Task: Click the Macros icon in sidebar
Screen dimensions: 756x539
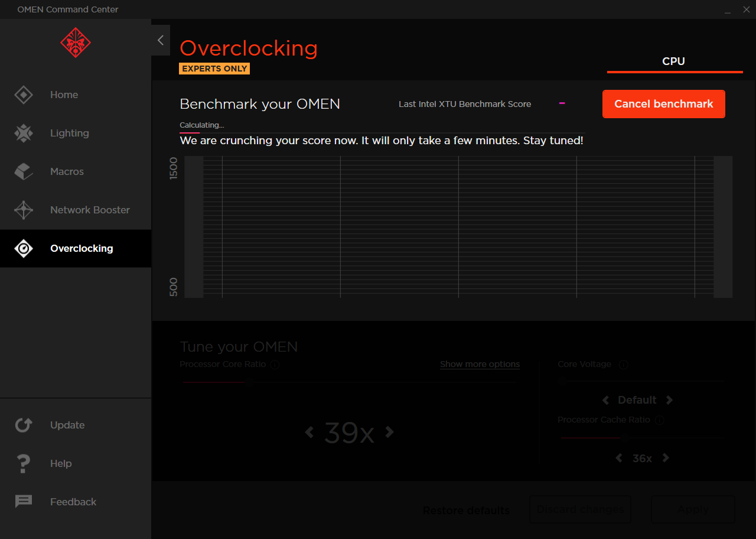Action: pyautogui.click(x=24, y=171)
